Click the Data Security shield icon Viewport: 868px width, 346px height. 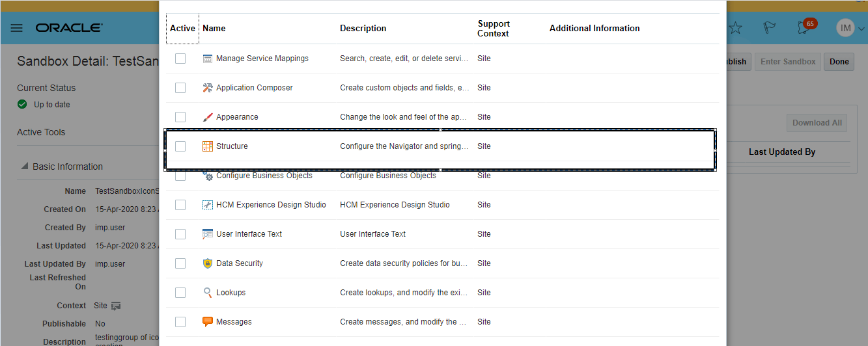tap(208, 263)
